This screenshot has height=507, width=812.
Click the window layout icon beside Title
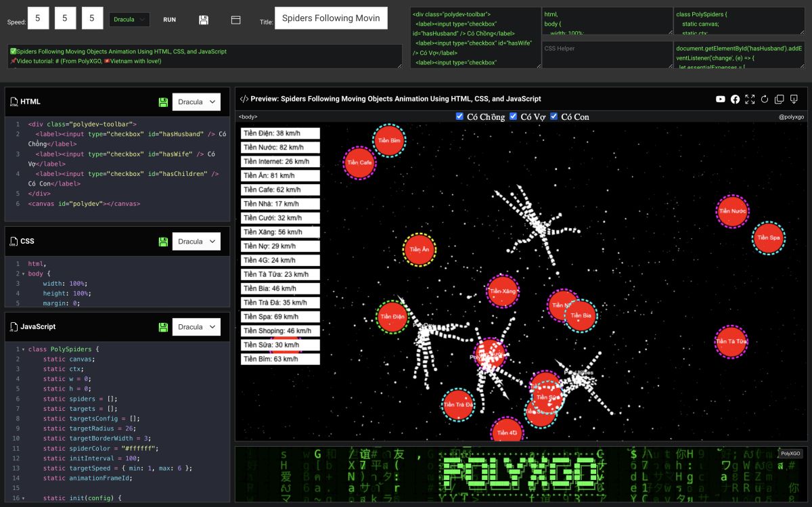tap(235, 20)
